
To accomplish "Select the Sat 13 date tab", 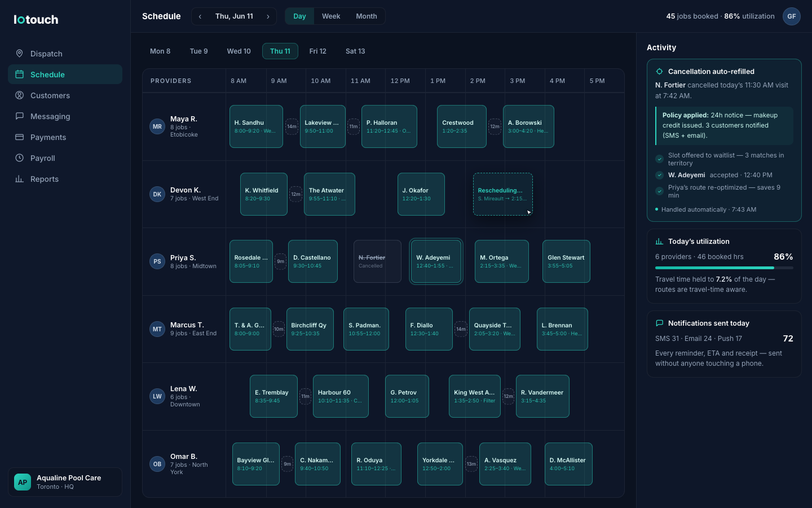I will pyautogui.click(x=355, y=51).
